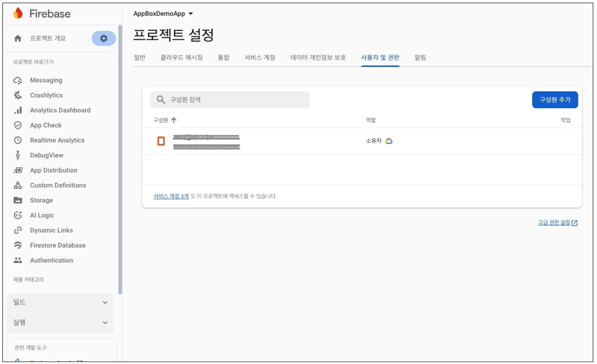Open Custom Definitions

(58, 185)
